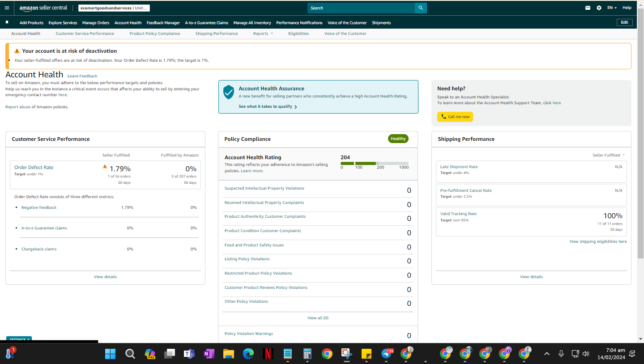Screen dimensions: 644x364
Task: Open Explore Services menu item
Action: click(x=63, y=23)
